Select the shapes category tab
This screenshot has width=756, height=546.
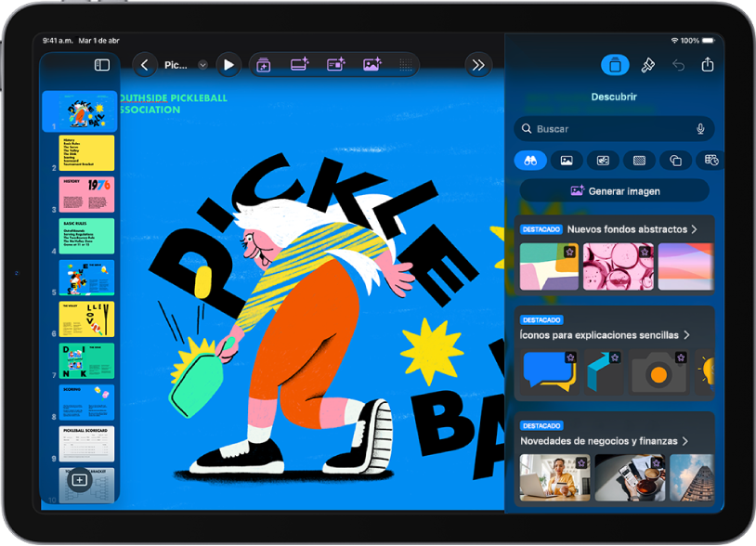coord(675,161)
